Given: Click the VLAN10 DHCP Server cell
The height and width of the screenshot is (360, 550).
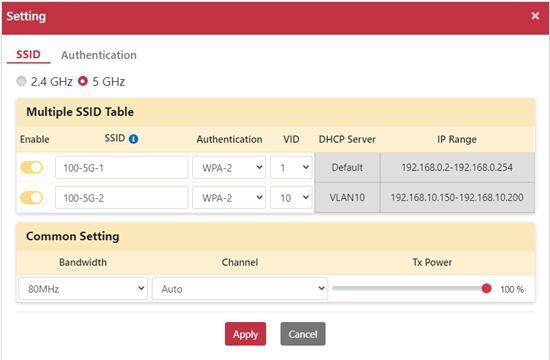Looking at the screenshot, I should tap(347, 198).
